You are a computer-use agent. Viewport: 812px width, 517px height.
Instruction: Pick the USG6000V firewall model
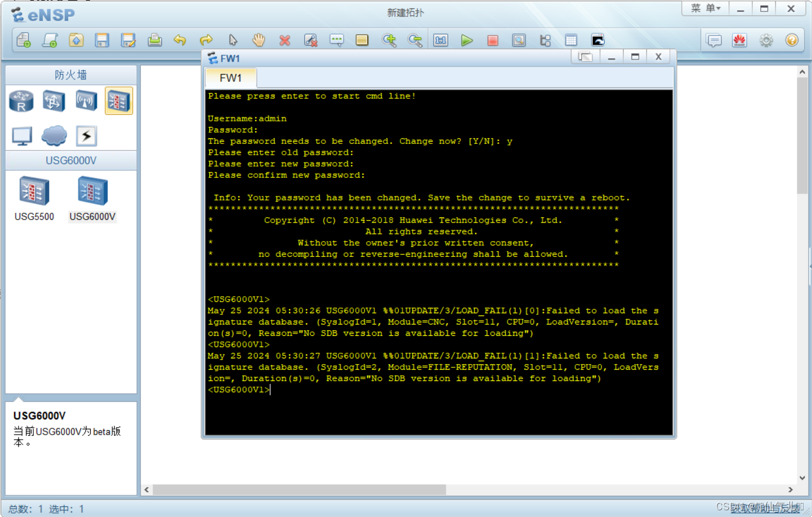point(92,199)
